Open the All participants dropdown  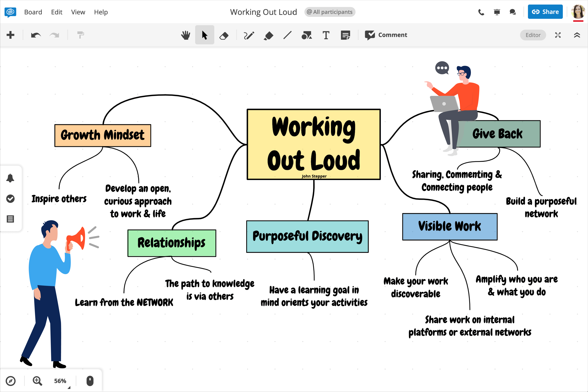click(329, 12)
